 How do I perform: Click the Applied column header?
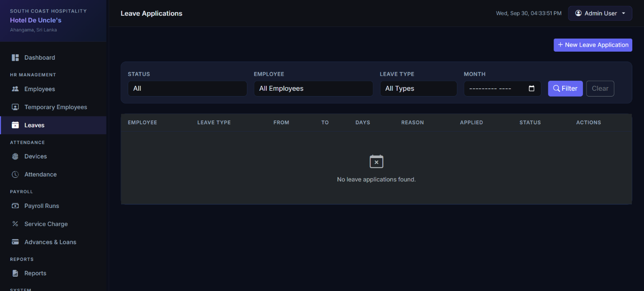pos(471,122)
